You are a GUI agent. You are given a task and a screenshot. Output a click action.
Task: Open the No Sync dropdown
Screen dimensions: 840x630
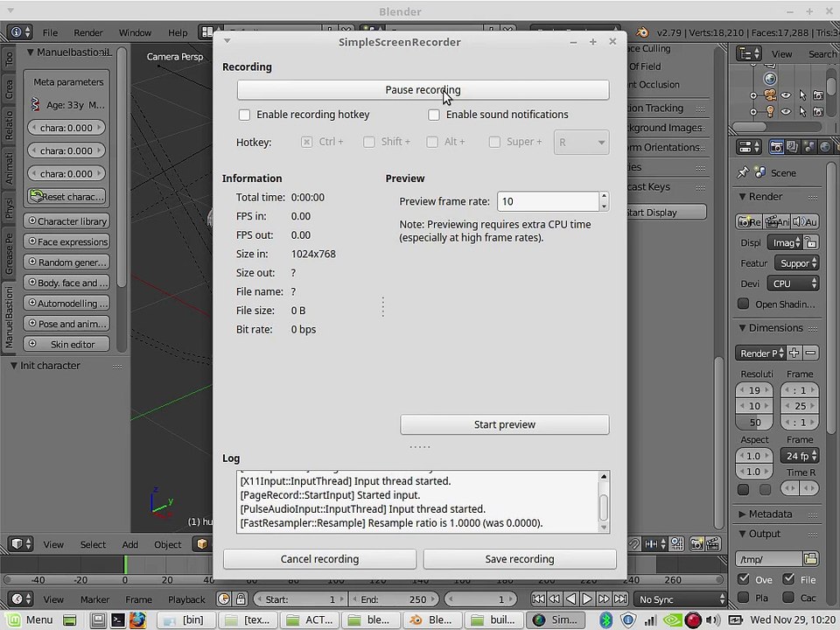pyautogui.click(x=679, y=598)
